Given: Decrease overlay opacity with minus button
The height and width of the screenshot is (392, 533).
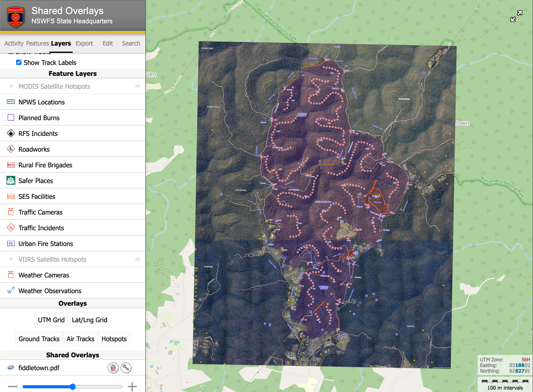Looking at the screenshot, I should (13, 387).
